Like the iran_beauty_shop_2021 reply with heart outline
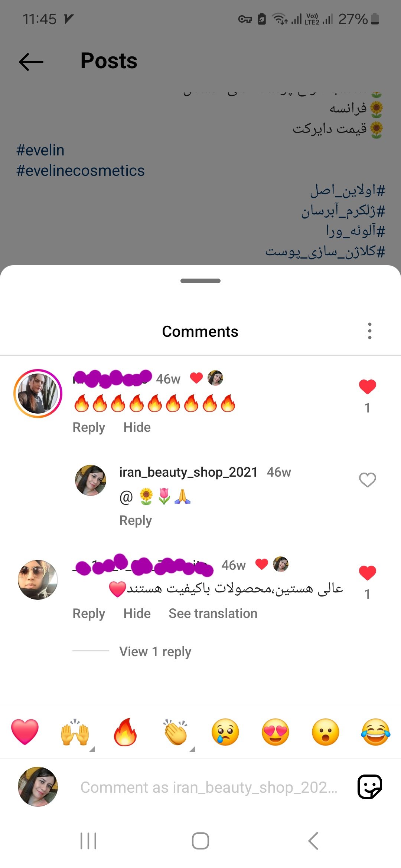This screenshot has height=868, width=401. click(367, 480)
